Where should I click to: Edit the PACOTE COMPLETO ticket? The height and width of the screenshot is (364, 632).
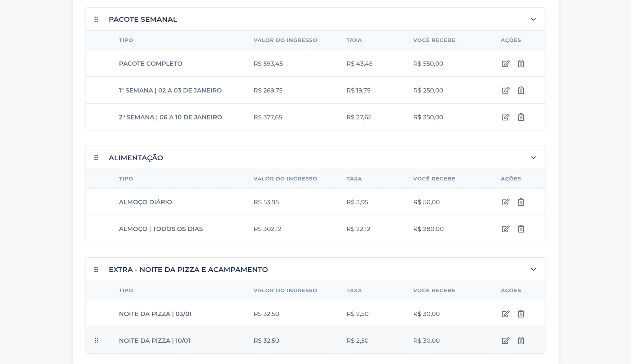[x=506, y=64]
